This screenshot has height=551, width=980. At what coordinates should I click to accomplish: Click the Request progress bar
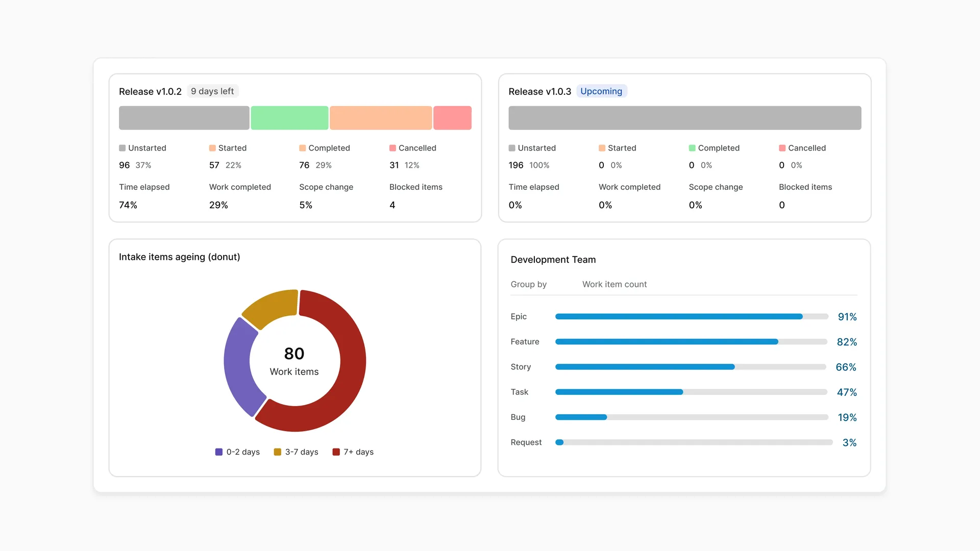(x=694, y=442)
